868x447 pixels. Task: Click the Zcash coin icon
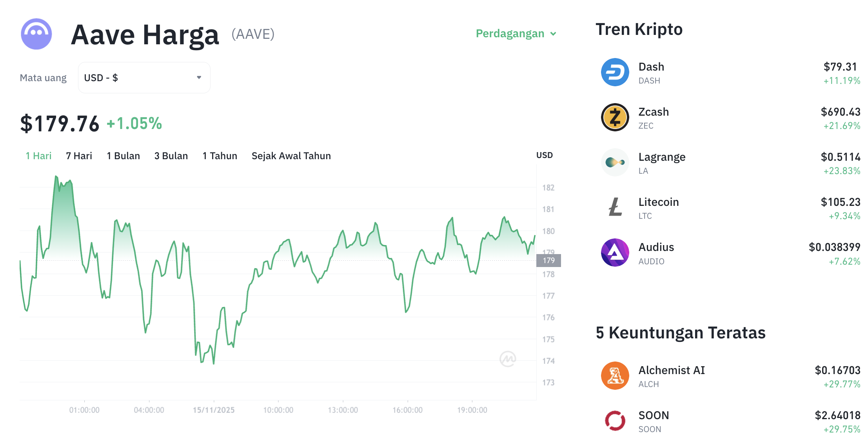click(x=615, y=117)
